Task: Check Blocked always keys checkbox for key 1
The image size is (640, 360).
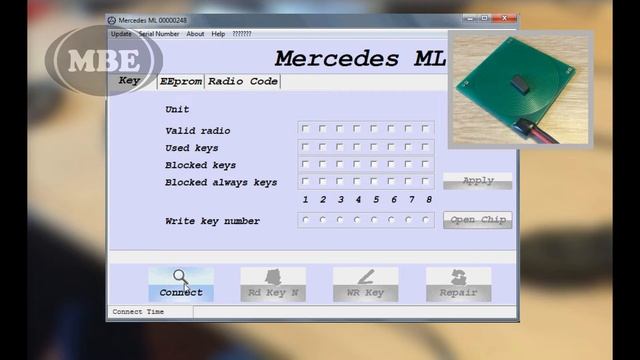Action: coord(305,181)
